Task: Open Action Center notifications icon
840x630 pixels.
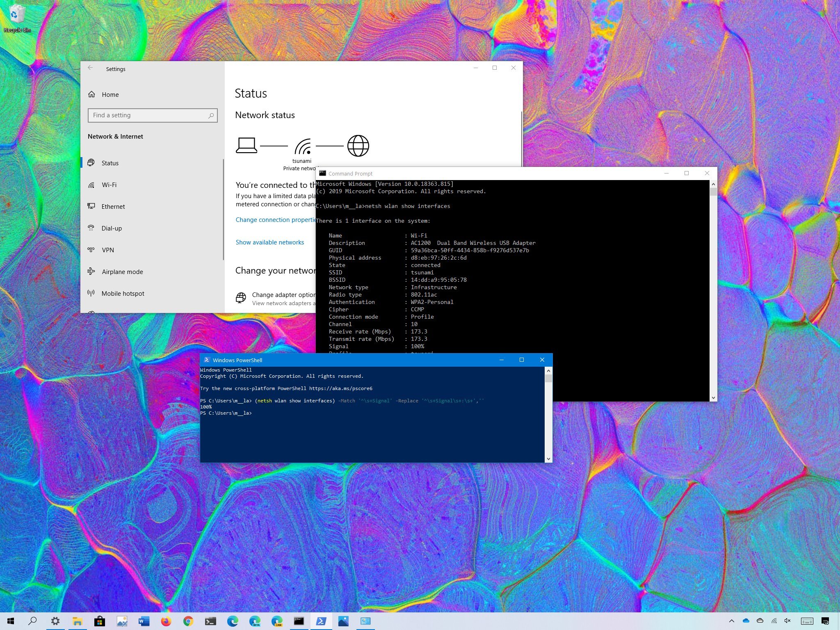Action: [826, 621]
